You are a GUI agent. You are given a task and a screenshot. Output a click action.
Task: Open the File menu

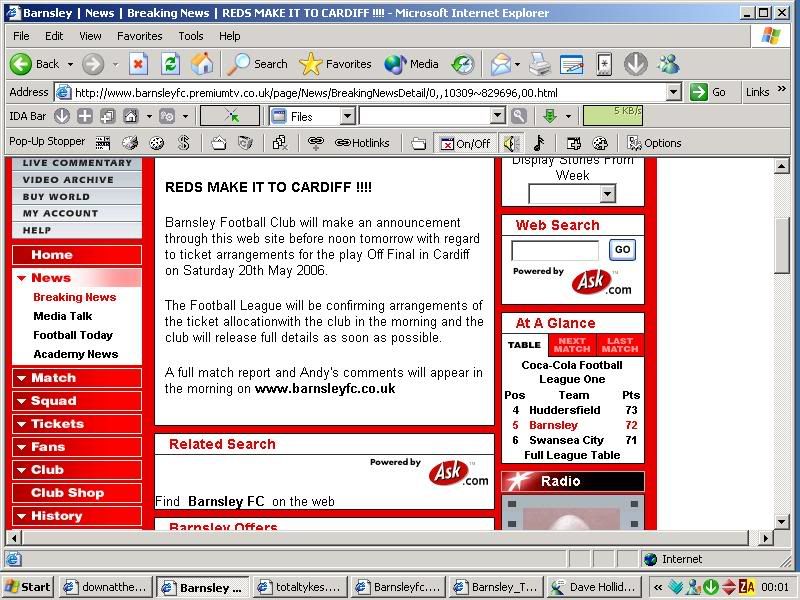21,36
